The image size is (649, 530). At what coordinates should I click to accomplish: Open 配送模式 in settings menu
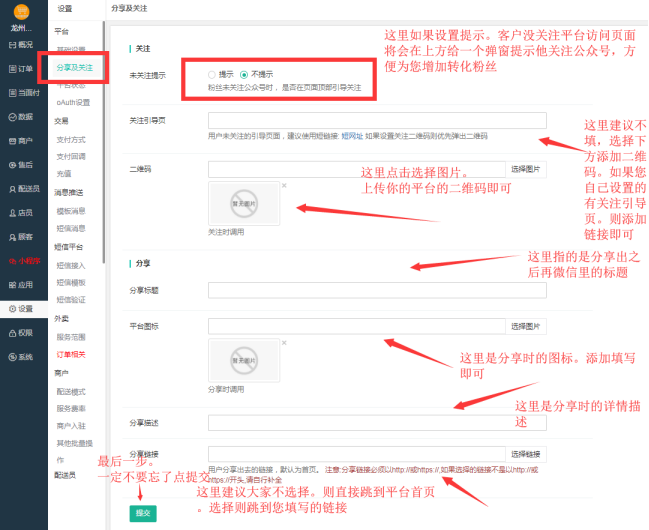click(71, 392)
